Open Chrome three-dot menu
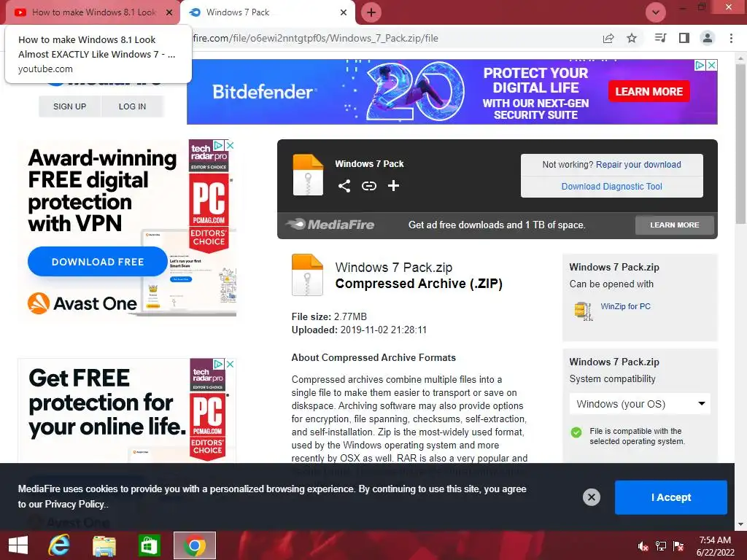 (731, 38)
